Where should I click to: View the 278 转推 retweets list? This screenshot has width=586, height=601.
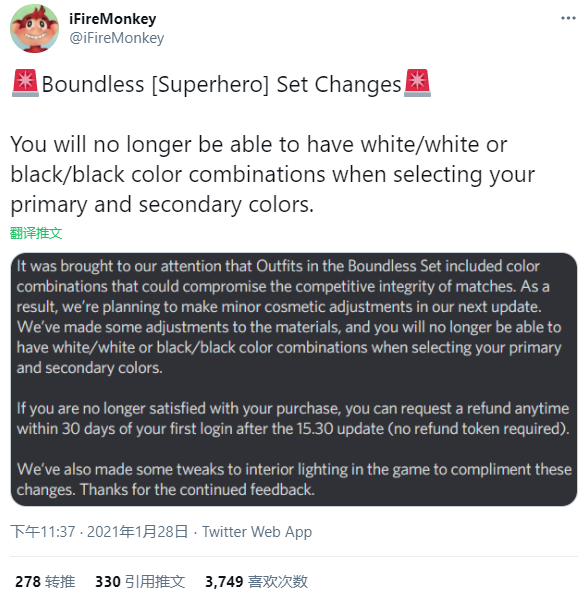(x=45, y=581)
